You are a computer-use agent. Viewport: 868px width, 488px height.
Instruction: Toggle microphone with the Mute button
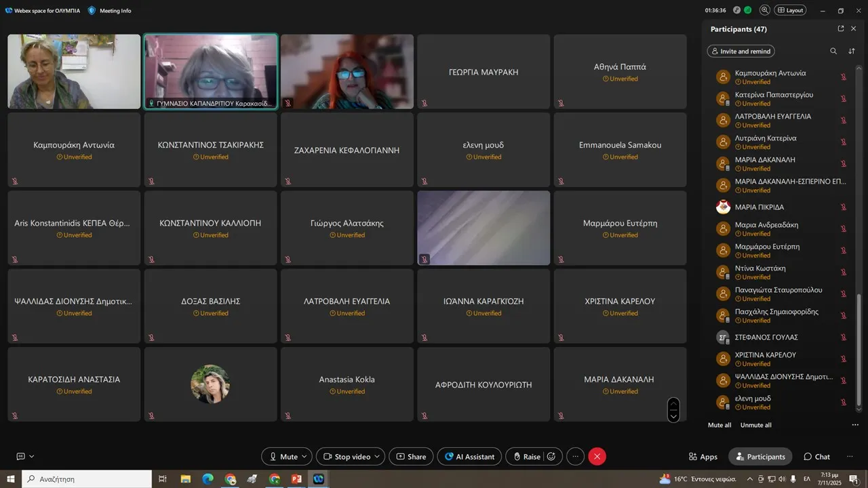283,457
